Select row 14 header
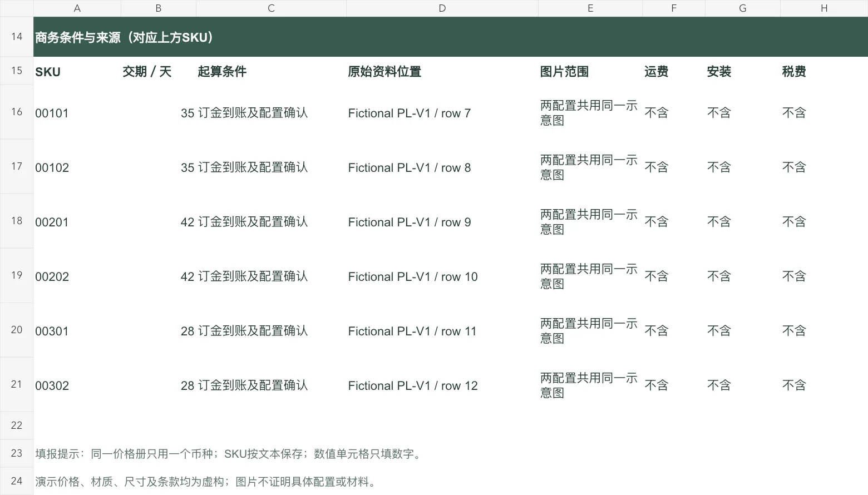The width and height of the screenshot is (868, 495). (17, 37)
